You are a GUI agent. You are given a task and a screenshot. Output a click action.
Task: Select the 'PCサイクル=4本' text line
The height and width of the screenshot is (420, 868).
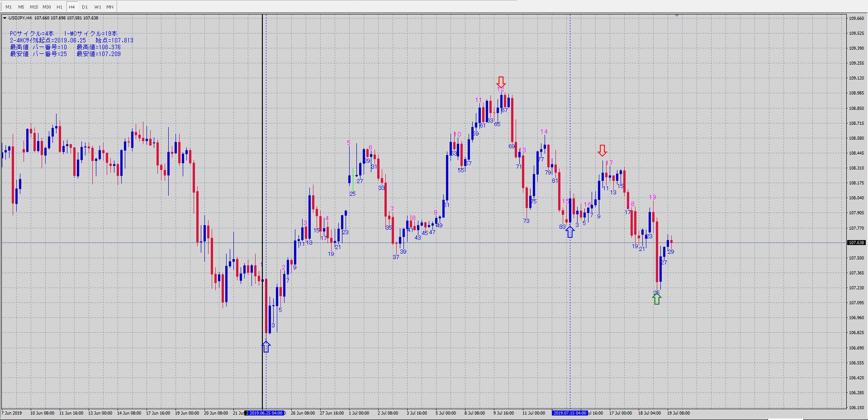[32, 34]
